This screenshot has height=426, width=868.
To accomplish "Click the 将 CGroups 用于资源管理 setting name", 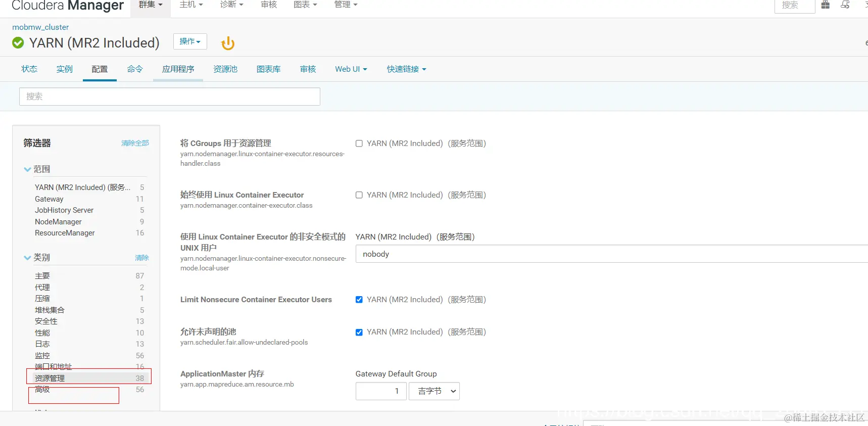I will pos(226,144).
